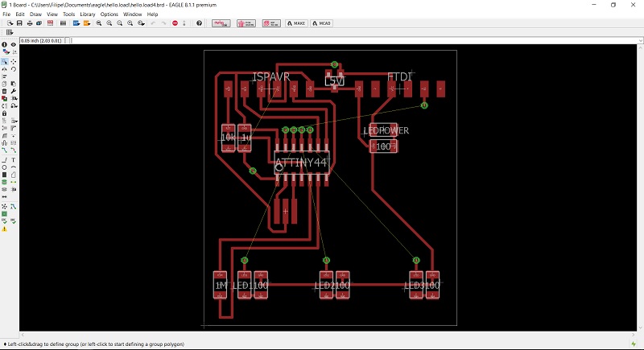Open the View menu

tap(52, 14)
